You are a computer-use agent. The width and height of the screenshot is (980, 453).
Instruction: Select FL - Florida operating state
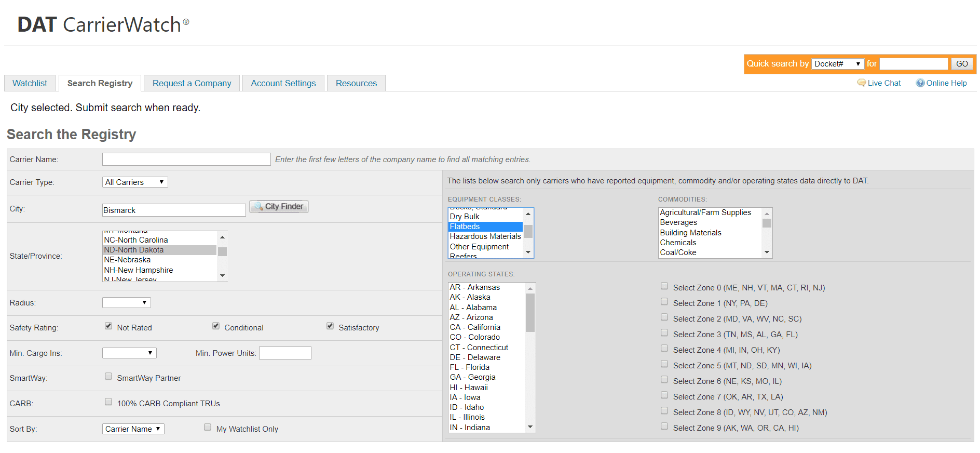point(486,367)
